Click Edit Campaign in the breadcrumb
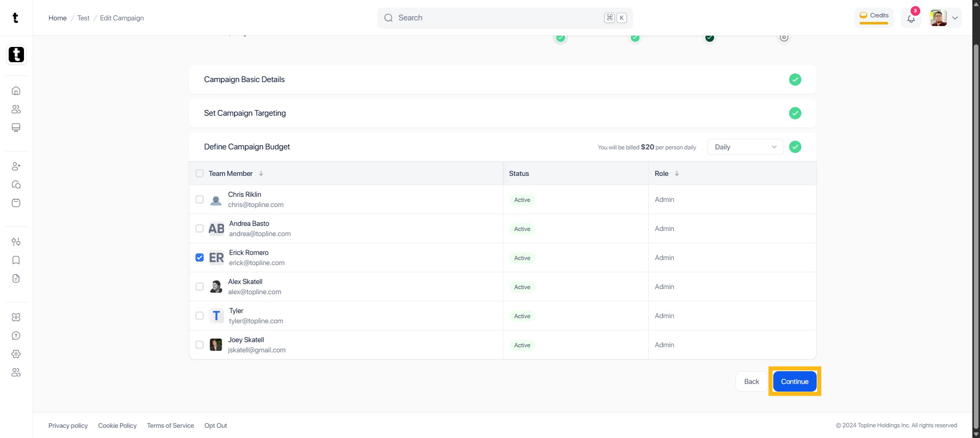The height and width of the screenshot is (438, 980). [122, 18]
